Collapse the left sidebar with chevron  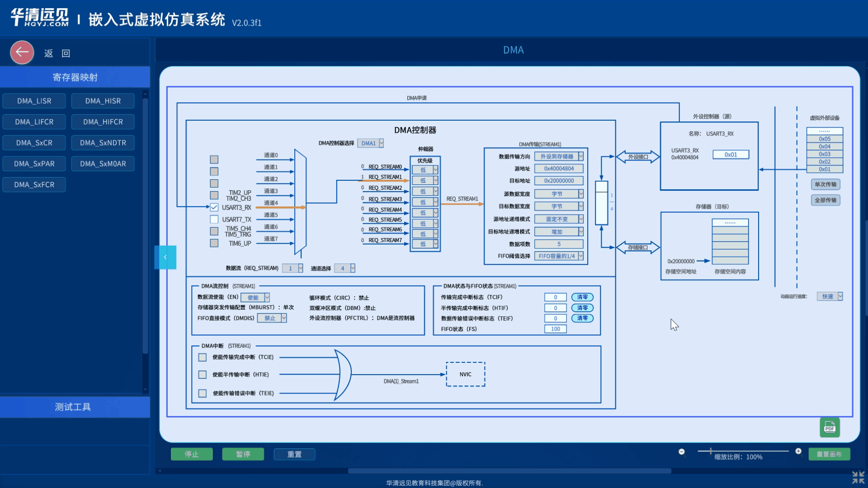[x=165, y=257]
